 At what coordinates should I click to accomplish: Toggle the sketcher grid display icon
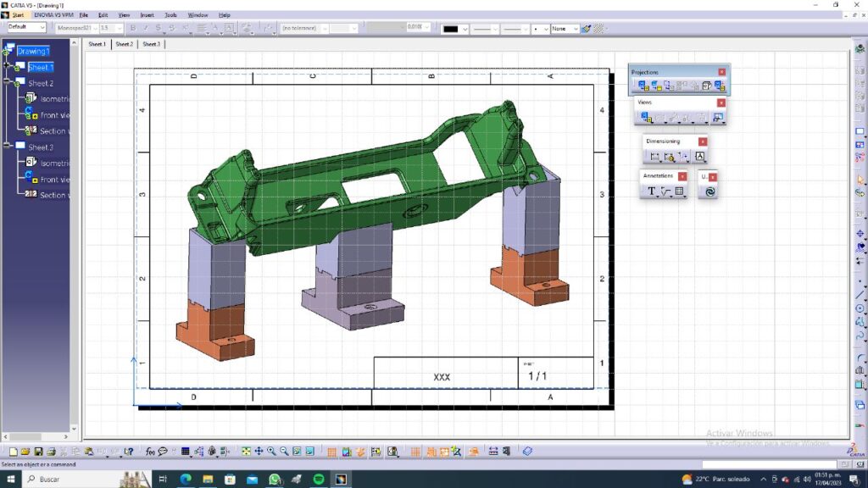pyautogui.click(x=331, y=452)
